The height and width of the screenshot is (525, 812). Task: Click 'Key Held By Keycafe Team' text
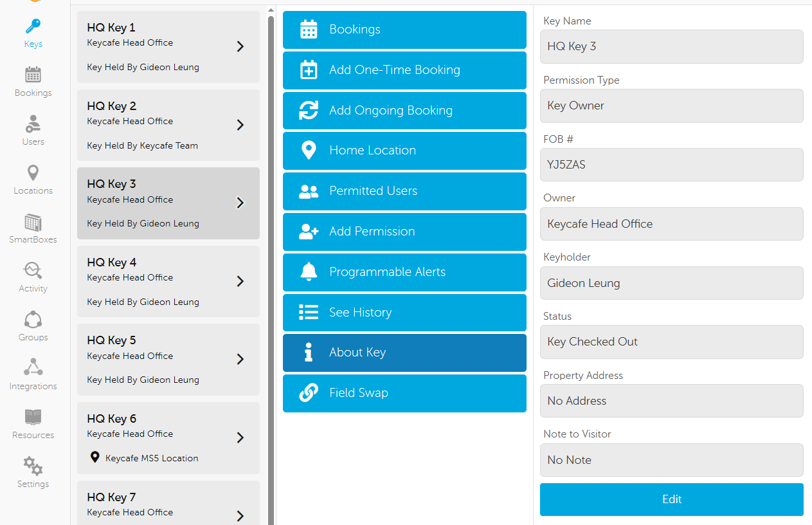click(x=142, y=145)
